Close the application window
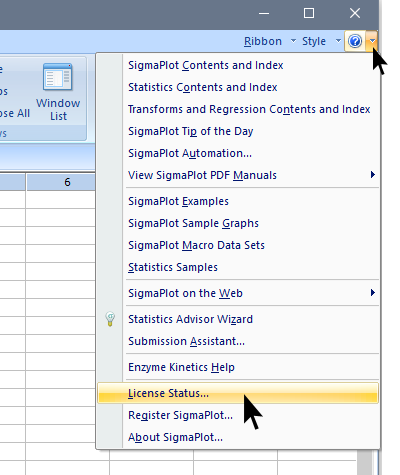 355,13
